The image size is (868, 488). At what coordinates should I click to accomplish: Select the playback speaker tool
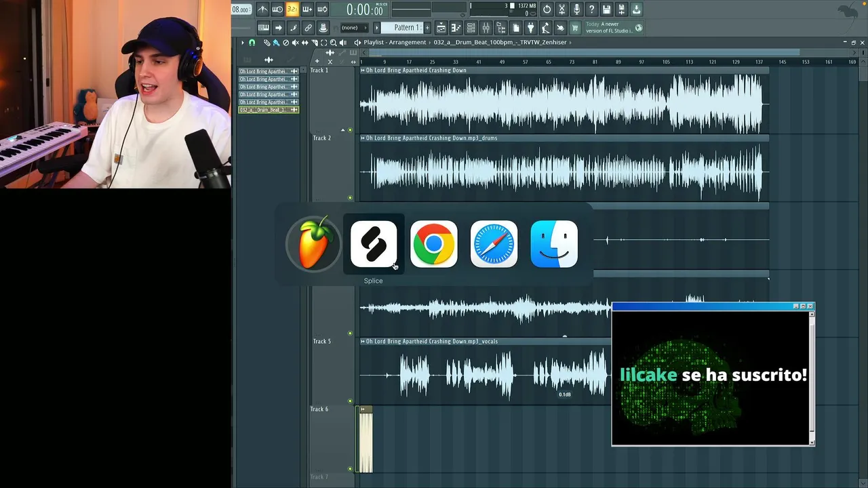(x=342, y=42)
